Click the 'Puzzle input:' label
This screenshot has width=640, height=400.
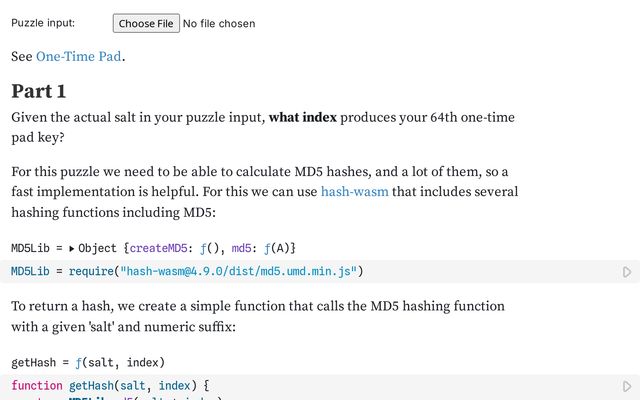point(42,23)
